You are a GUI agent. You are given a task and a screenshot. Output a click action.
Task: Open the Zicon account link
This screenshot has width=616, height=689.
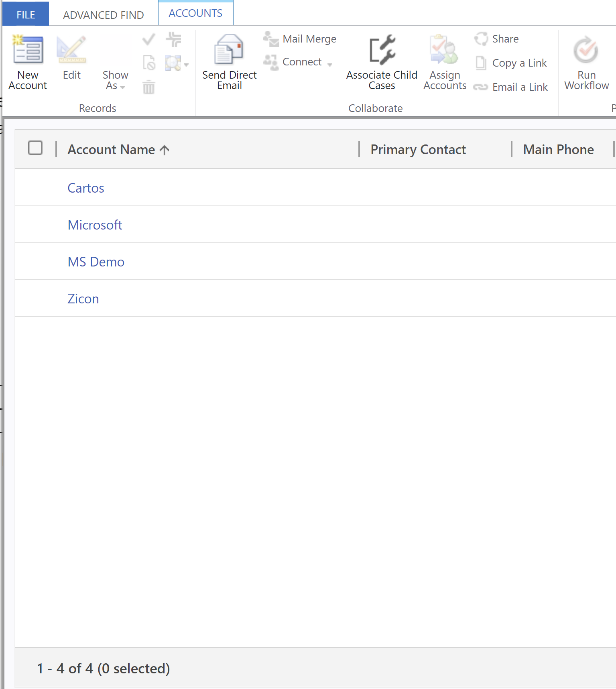tap(83, 299)
